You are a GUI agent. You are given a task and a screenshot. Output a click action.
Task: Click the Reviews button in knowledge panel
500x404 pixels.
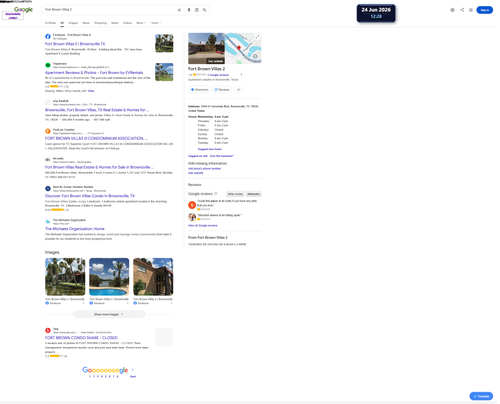pos(222,90)
